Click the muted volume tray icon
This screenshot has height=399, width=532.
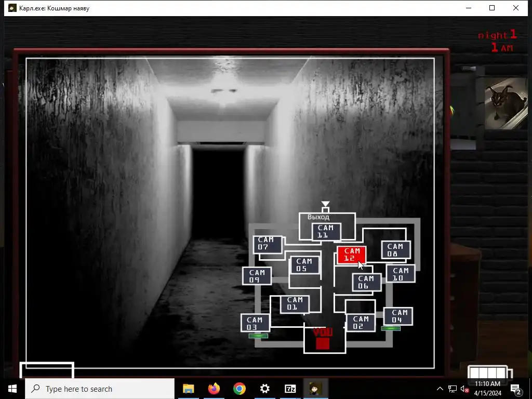(x=464, y=389)
